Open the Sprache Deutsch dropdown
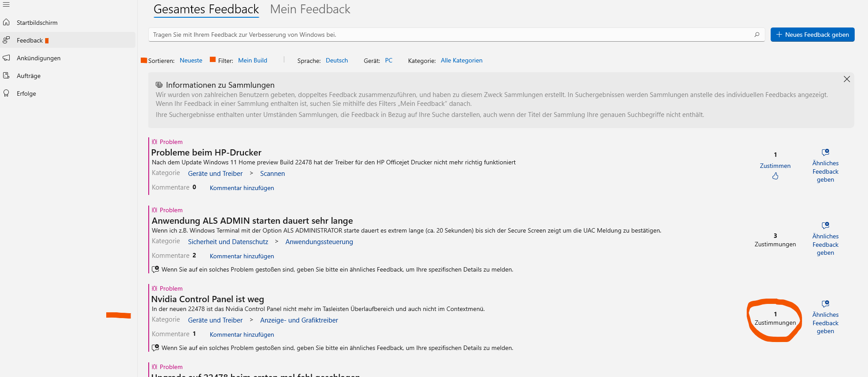 (x=337, y=60)
